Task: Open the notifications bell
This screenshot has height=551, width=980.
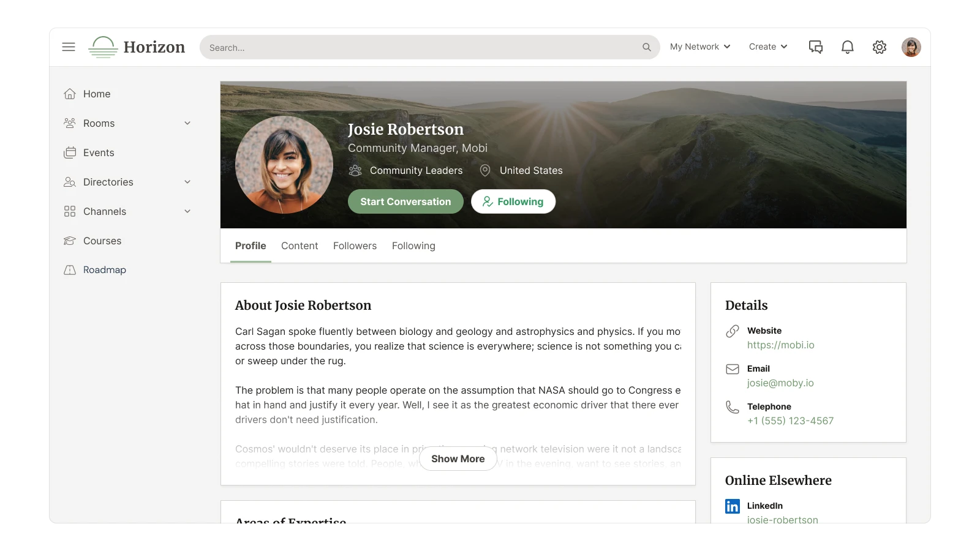Action: (x=848, y=47)
